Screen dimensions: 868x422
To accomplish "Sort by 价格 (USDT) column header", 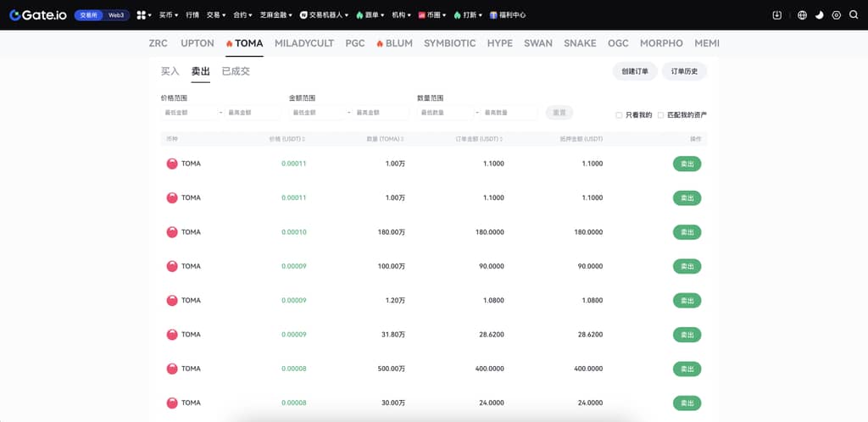I will pos(287,139).
